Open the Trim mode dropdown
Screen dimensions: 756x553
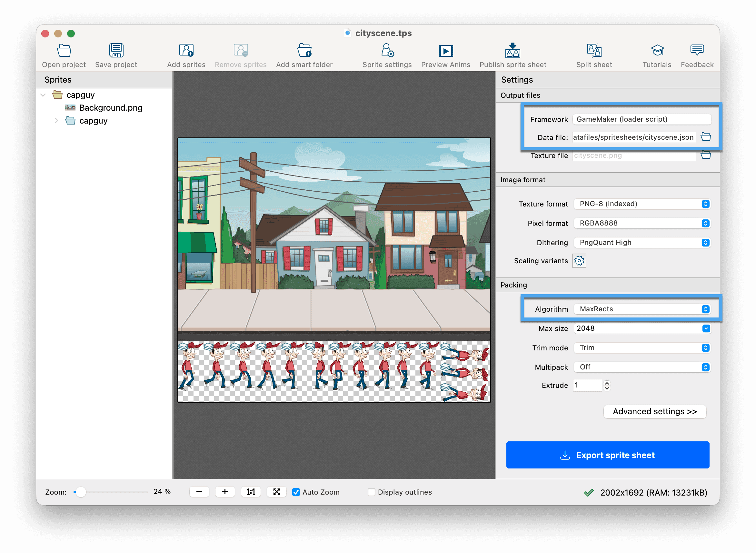(642, 347)
